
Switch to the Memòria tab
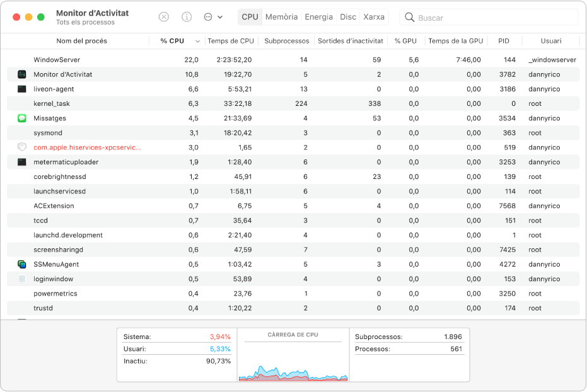tap(281, 17)
